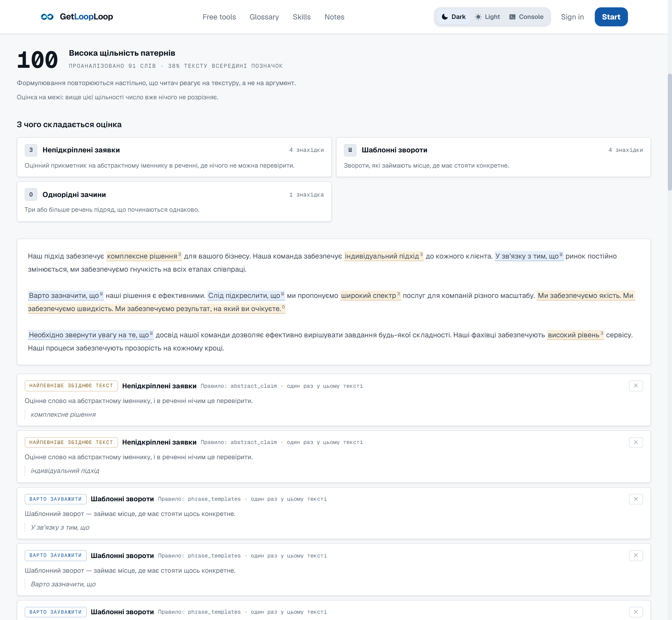Viewport: 672px width, 620px height.
Task: Select the Непідкріплені заявки category card
Action: pyautogui.click(x=174, y=157)
